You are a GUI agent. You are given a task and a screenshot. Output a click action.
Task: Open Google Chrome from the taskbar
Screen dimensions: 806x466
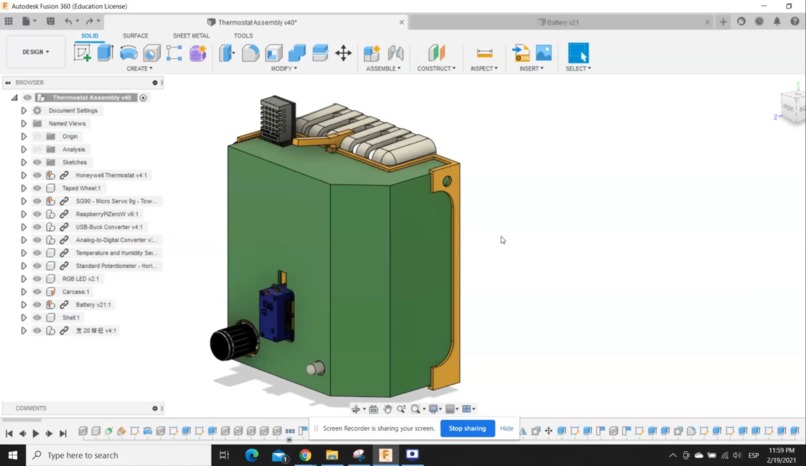point(305,455)
